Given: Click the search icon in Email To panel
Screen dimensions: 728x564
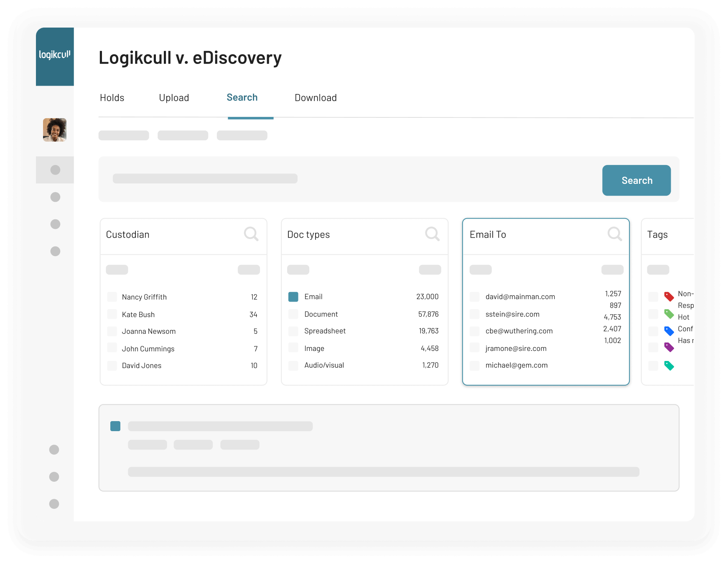Looking at the screenshot, I should click(x=614, y=234).
